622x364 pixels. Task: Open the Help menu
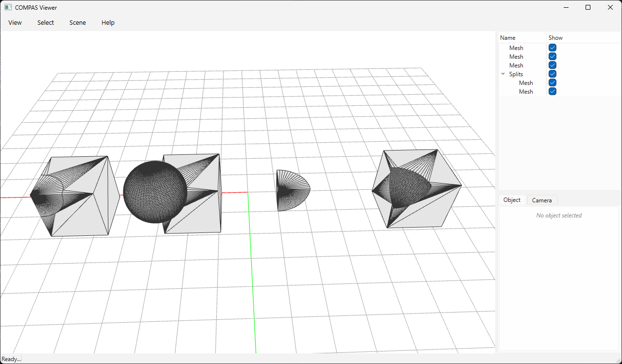[x=108, y=23]
